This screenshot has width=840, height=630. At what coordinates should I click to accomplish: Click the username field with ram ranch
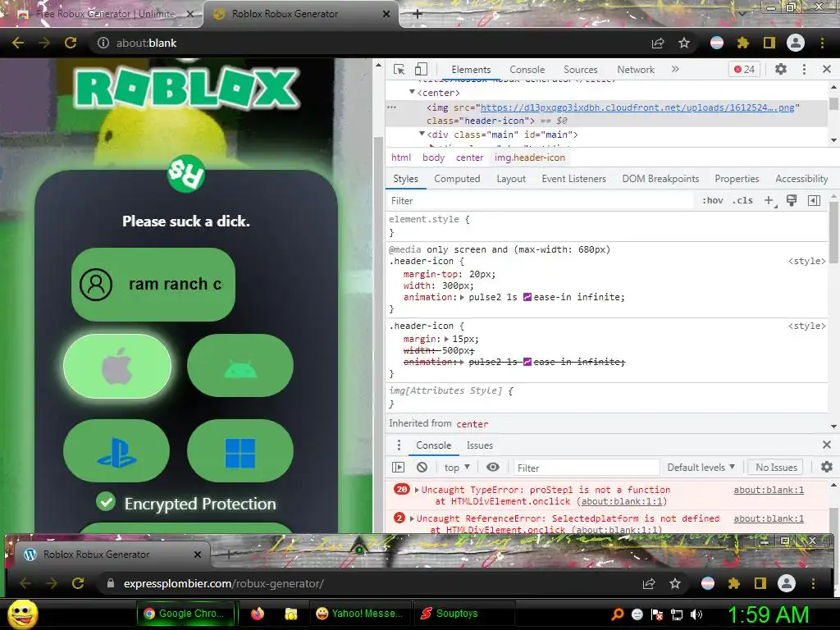(153, 285)
